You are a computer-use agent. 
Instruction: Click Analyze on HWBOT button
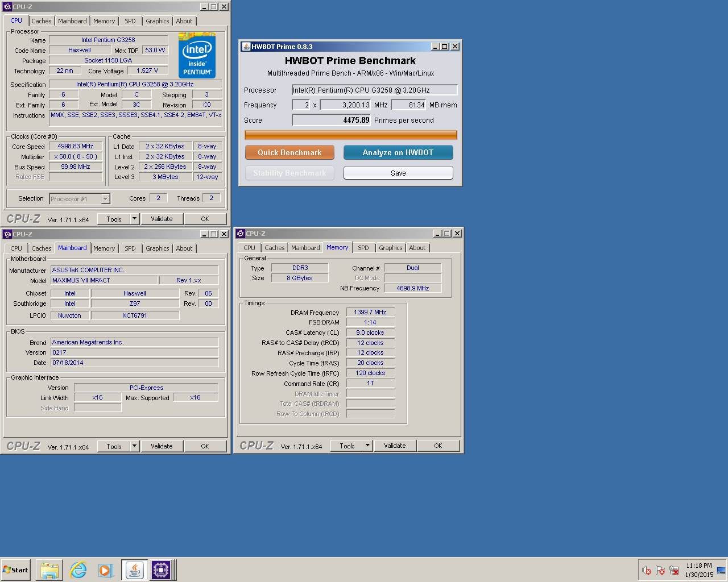pos(398,152)
